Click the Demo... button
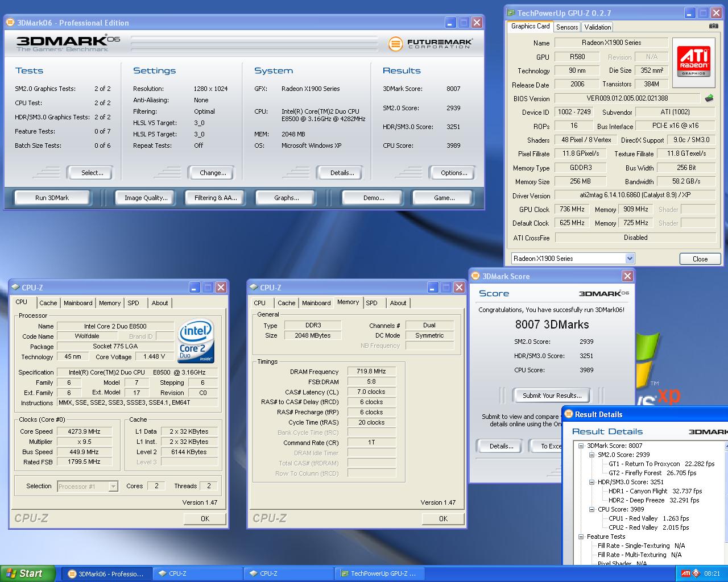The image size is (728, 582). pyautogui.click(x=374, y=198)
